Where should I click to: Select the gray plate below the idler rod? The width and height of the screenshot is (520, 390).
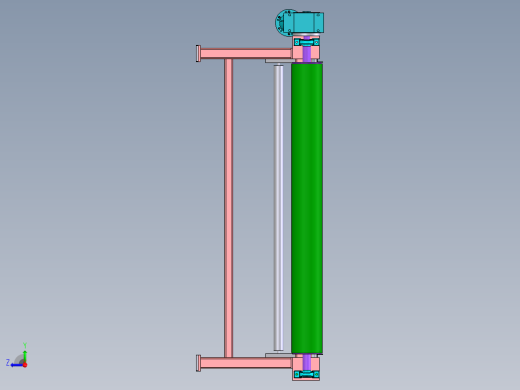pyautogui.click(x=279, y=356)
